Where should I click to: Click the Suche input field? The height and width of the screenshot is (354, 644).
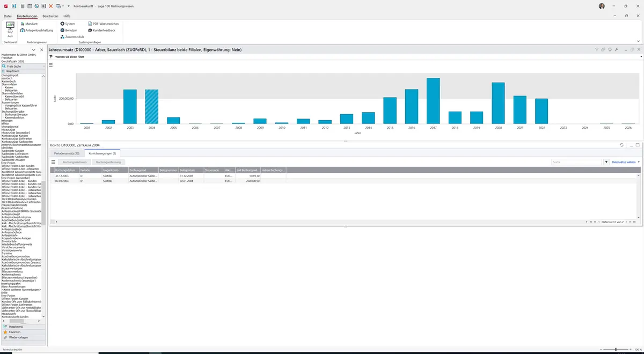point(577,162)
